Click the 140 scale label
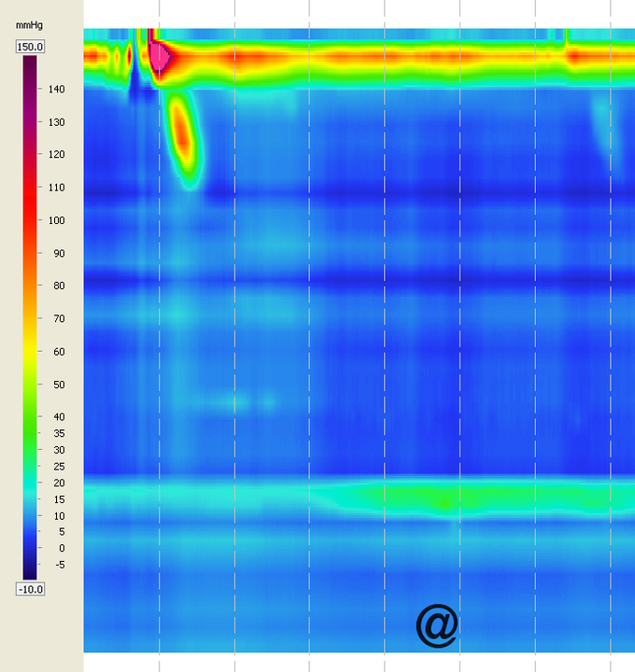This screenshot has width=635, height=672. click(57, 90)
